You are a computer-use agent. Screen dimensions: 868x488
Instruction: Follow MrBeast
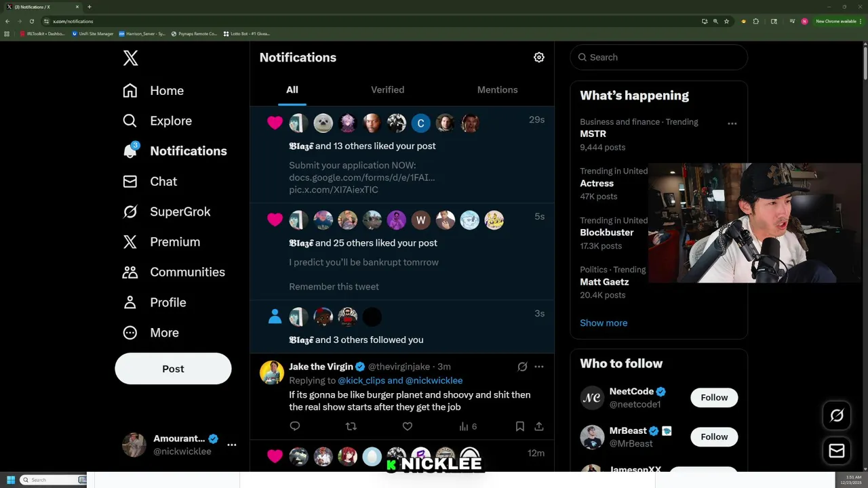[714, 437]
